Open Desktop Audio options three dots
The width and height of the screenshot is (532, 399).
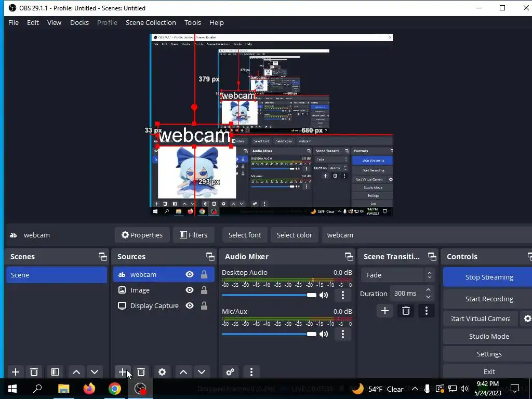pyautogui.click(x=343, y=295)
